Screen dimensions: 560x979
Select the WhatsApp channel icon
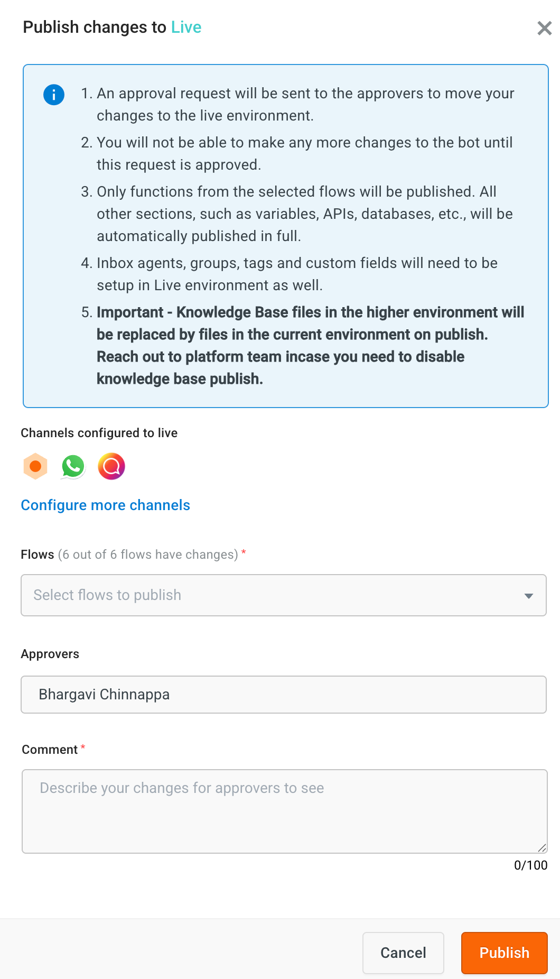[x=73, y=466]
